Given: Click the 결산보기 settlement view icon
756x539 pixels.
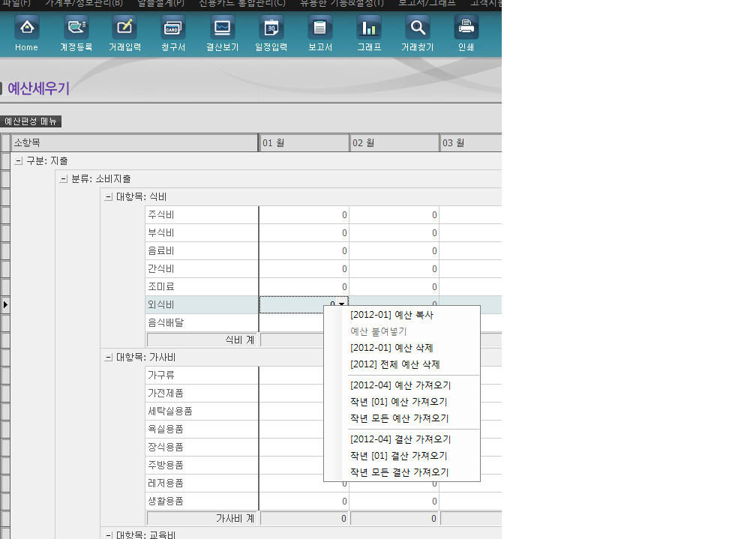Looking at the screenshot, I should [221, 34].
